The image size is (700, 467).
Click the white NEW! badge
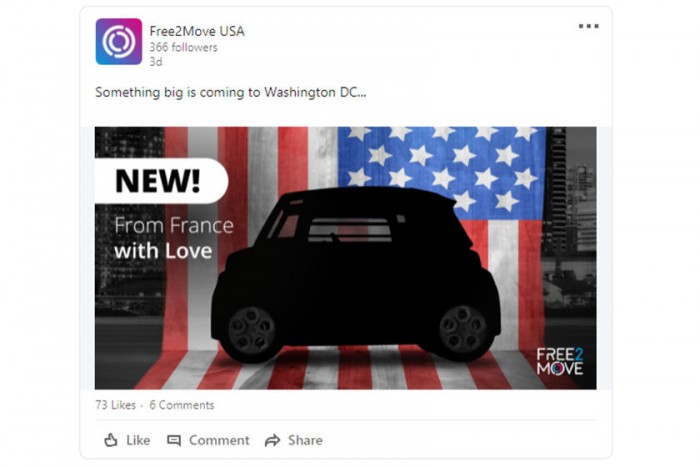[161, 181]
